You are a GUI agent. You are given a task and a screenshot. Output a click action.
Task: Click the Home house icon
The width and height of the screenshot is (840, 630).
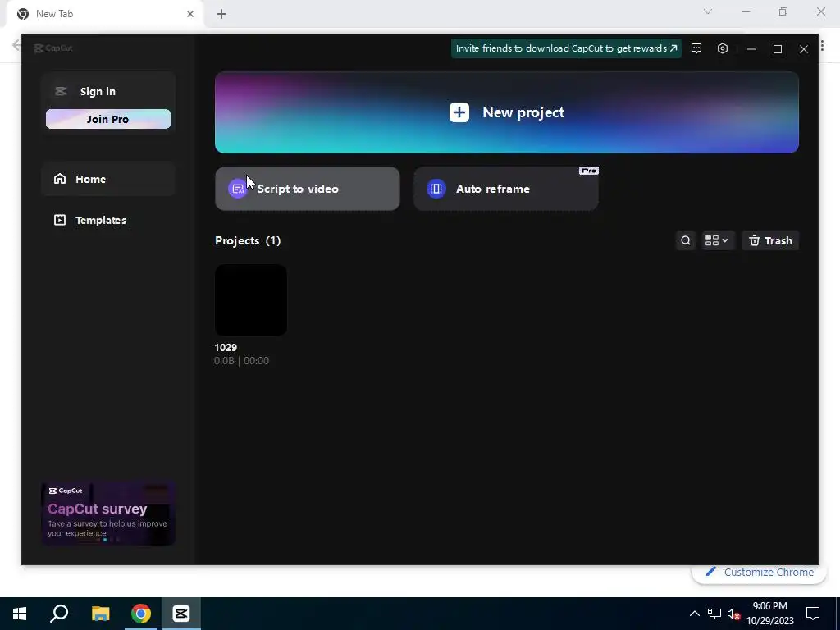click(x=60, y=178)
